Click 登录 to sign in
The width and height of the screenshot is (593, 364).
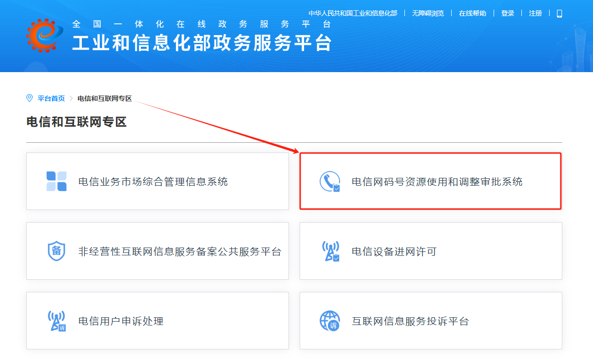coord(508,13)
